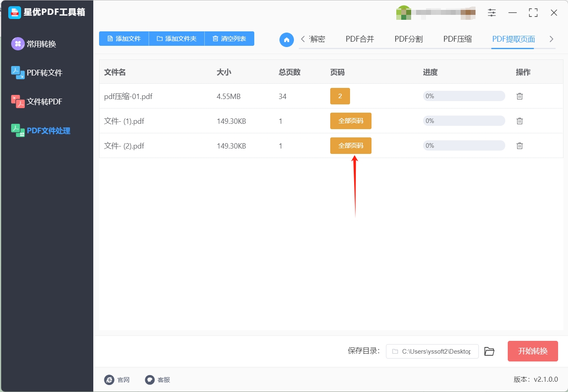Click the 文件名 column header
568x392 pixels.
tap(115, 72)
